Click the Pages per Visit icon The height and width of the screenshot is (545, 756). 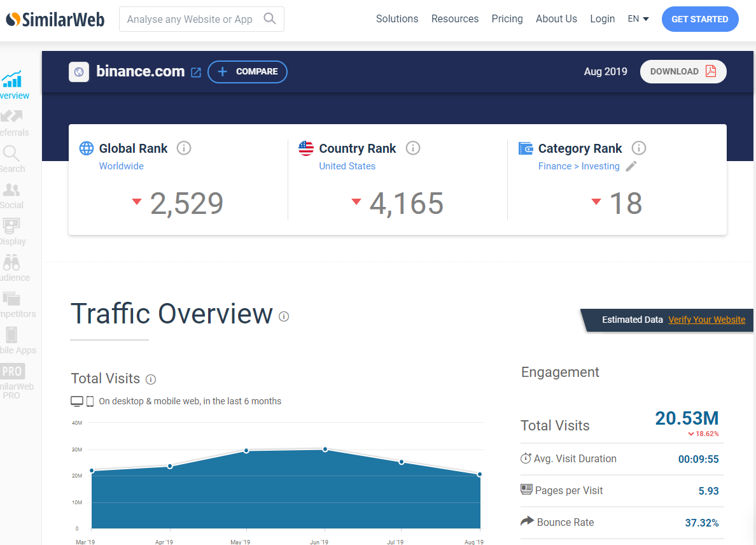(x=526, y=490)
